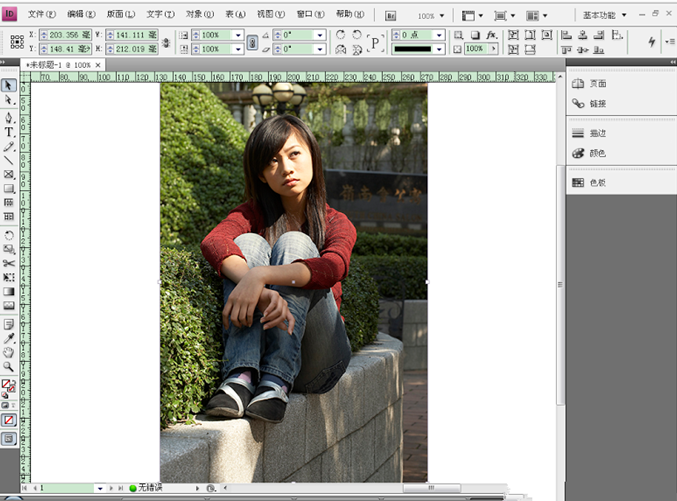677x501 pixels.
Task: Open the 页面 (Pages) panel
Action: pos(597,84)
